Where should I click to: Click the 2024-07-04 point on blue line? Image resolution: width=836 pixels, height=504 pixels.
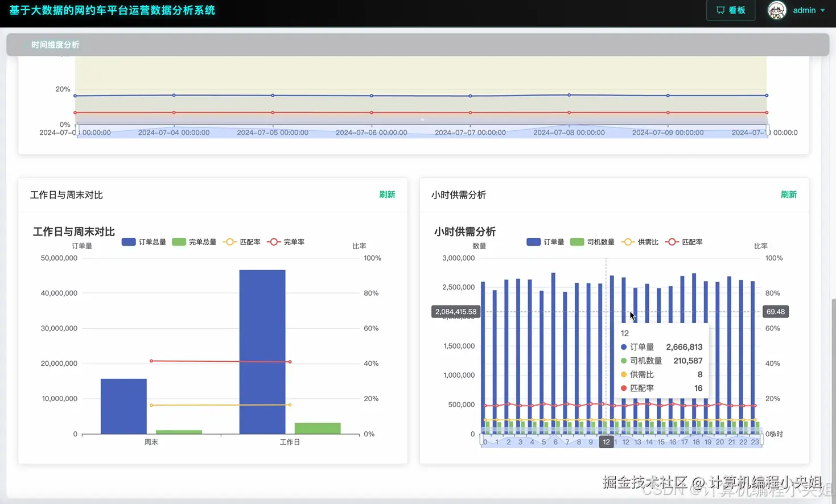coord(174,95)
